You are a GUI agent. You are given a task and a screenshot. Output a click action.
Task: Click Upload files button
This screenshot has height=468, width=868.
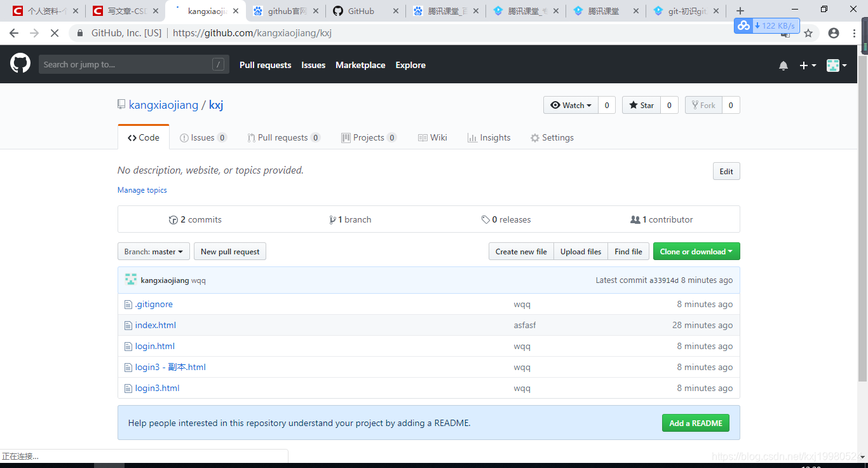[x=581, y=252]
